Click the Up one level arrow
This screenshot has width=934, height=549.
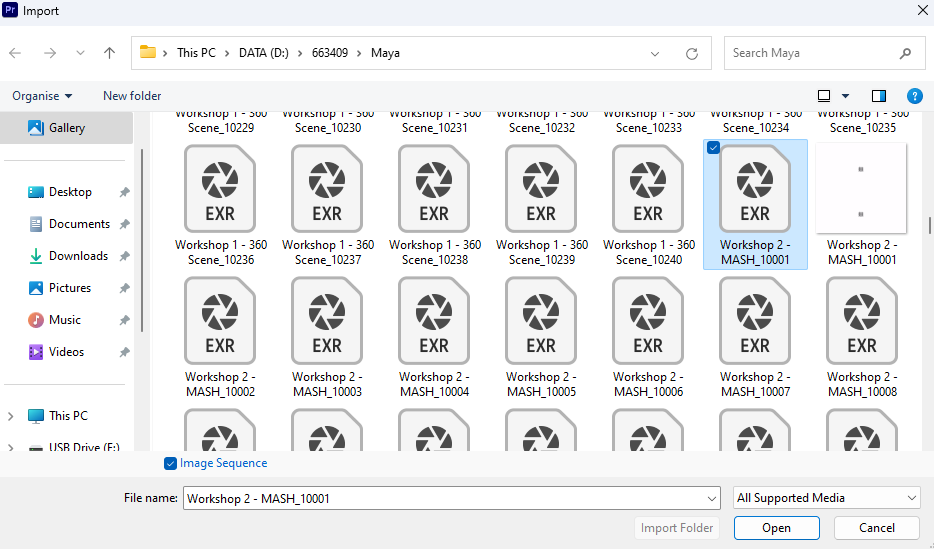[110, 53]
